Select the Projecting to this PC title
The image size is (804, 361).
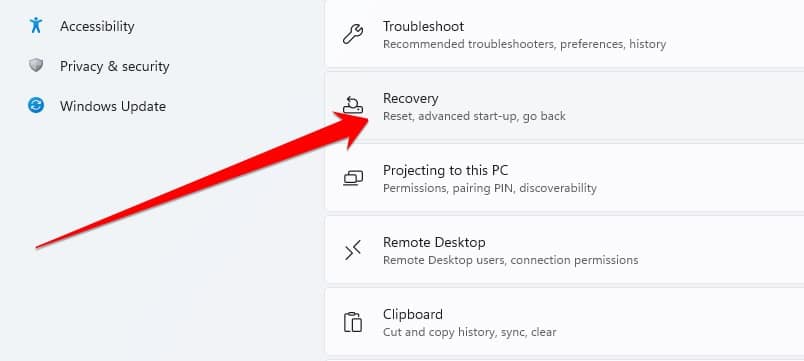coord(445,170)
